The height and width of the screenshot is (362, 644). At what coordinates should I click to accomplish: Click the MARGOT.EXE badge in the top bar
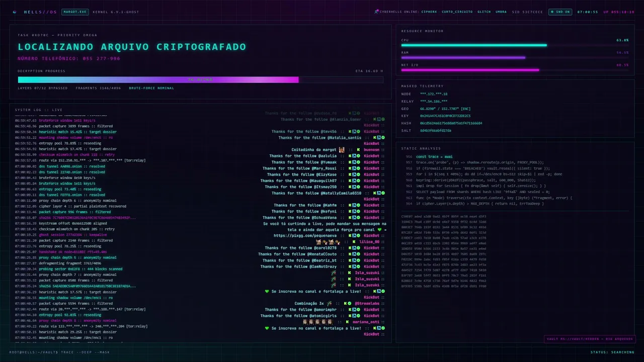click(x=75, y=12)
